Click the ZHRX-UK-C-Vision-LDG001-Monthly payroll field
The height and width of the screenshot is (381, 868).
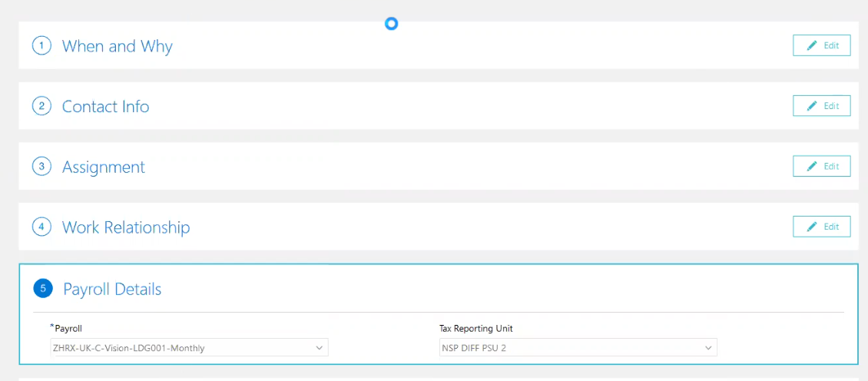181,348
